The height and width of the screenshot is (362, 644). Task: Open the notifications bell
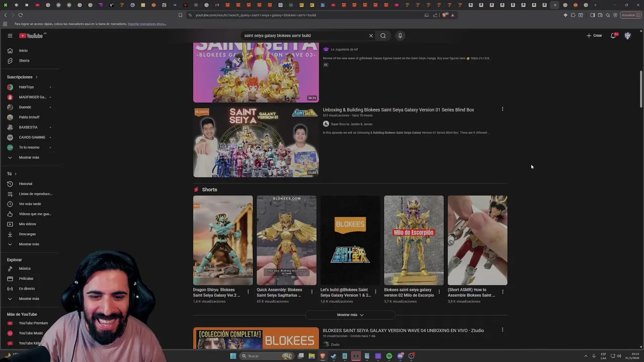click(613, 36)
